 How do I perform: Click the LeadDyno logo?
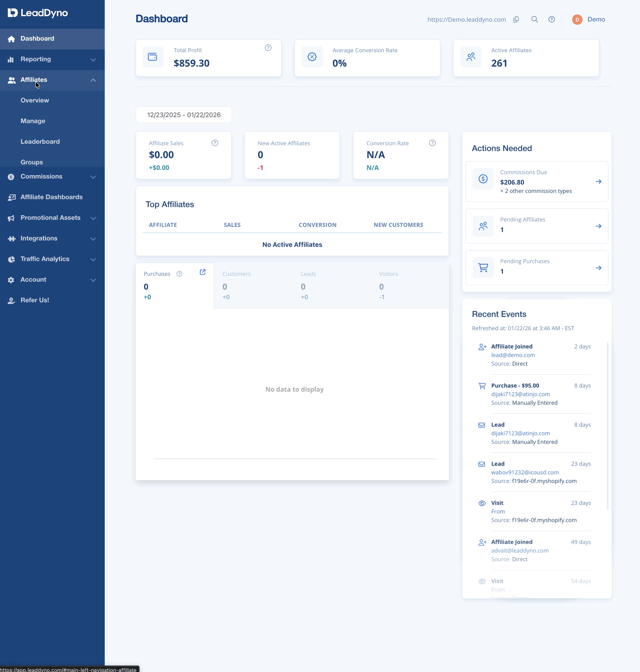pyautogui.click(x=38, y=13)
